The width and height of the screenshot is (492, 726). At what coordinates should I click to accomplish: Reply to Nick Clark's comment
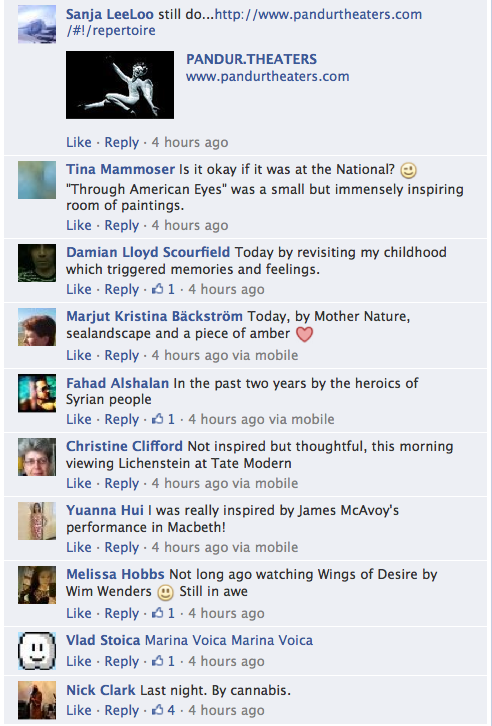[x=121, y=710]
